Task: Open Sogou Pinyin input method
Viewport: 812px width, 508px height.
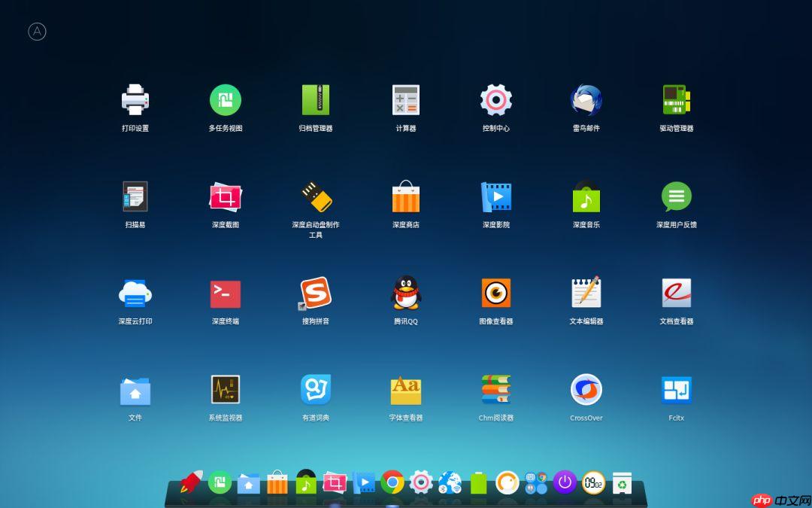Action: click(x=316, y=294)
